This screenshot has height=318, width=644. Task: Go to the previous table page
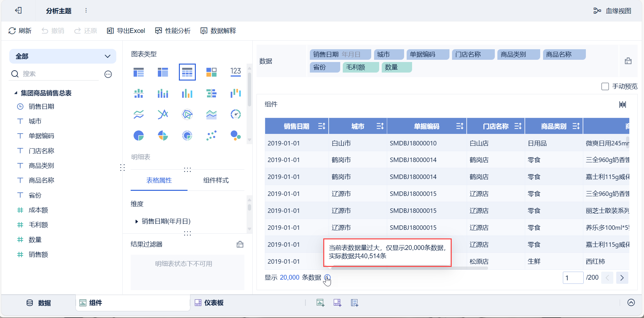(x=607, y=278)
